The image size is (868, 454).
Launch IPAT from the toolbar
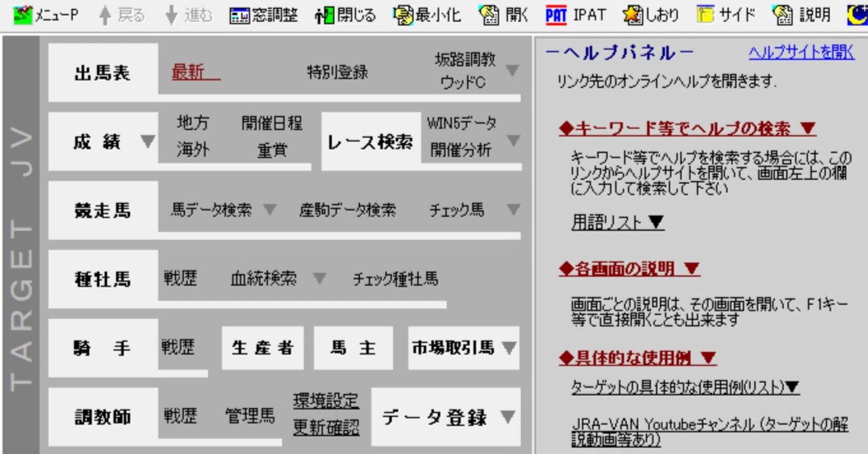[x=576, y=15]
